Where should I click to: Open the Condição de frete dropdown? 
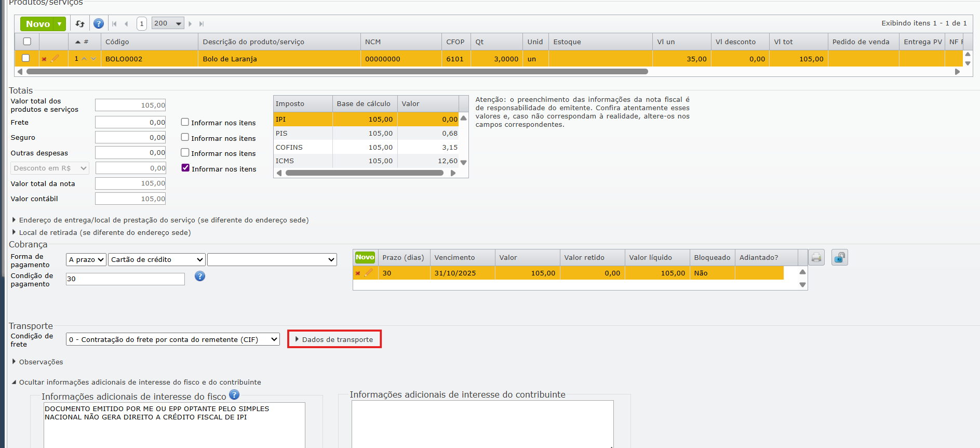pyautogui.click(x=172, y=339)
